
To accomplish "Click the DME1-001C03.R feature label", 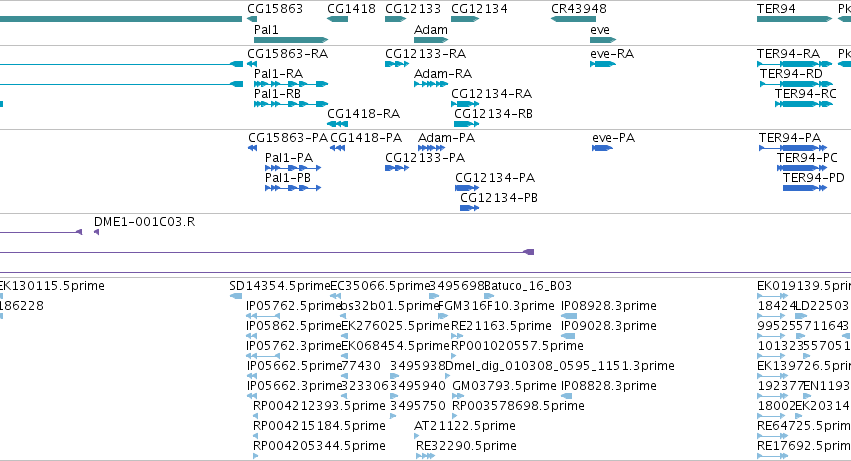I will [144, 222].
